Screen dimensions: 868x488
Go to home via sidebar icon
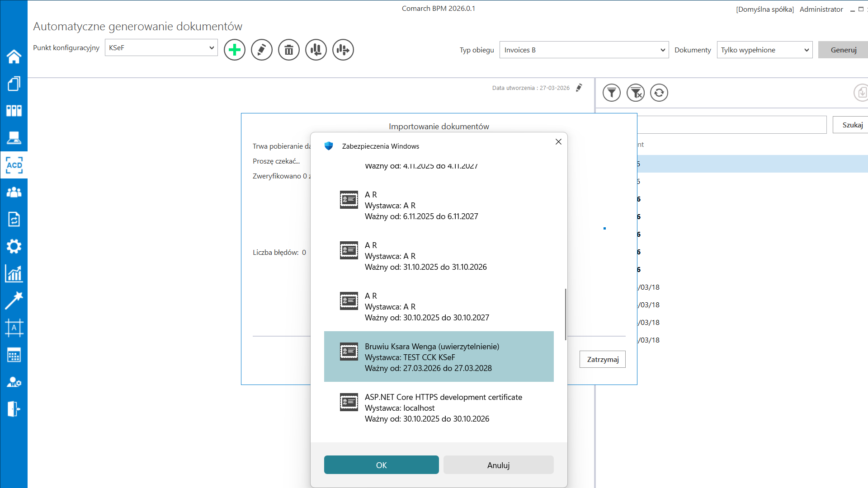coord(14,56)
